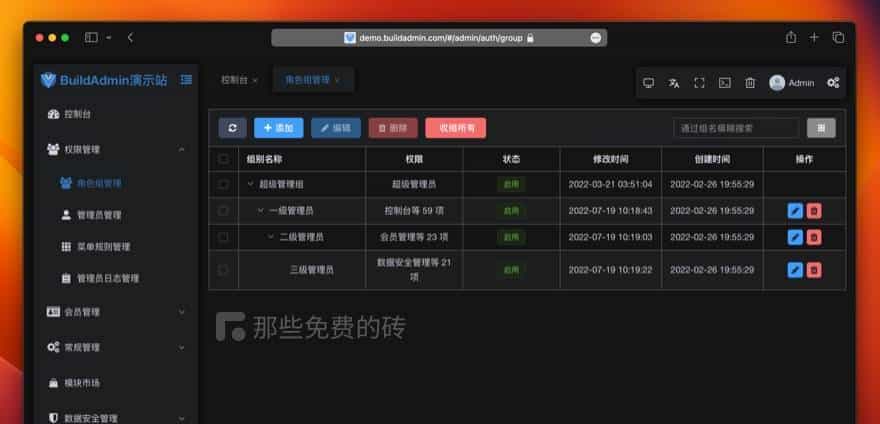The height and width of the screenshot is (424, 880).
Task: Click the 删除 delete button in the toolbar
Action: pyautogui.click(x=393, y=128)
